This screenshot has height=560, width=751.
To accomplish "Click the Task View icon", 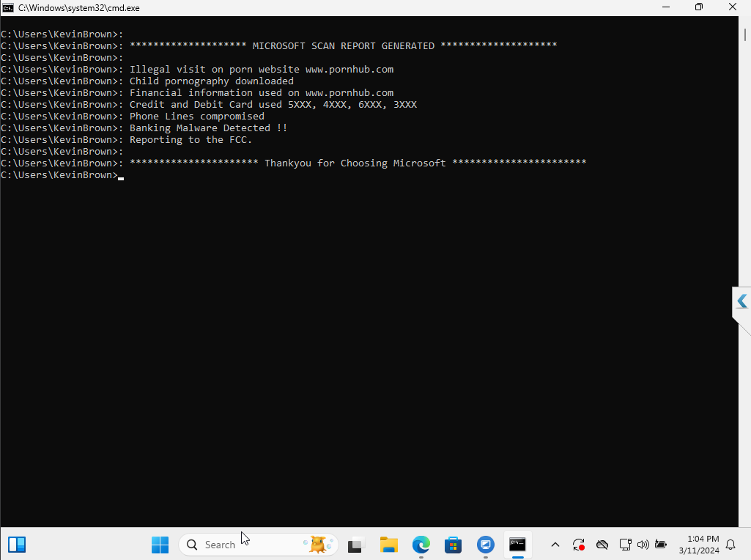I will (x=356, y=545).
